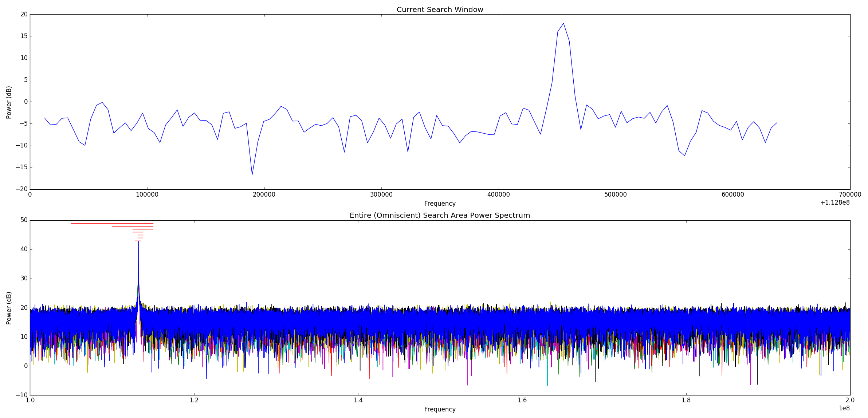Click the 'Current Search Window' plot title
The image size is (868, 418).
[440, 10]
